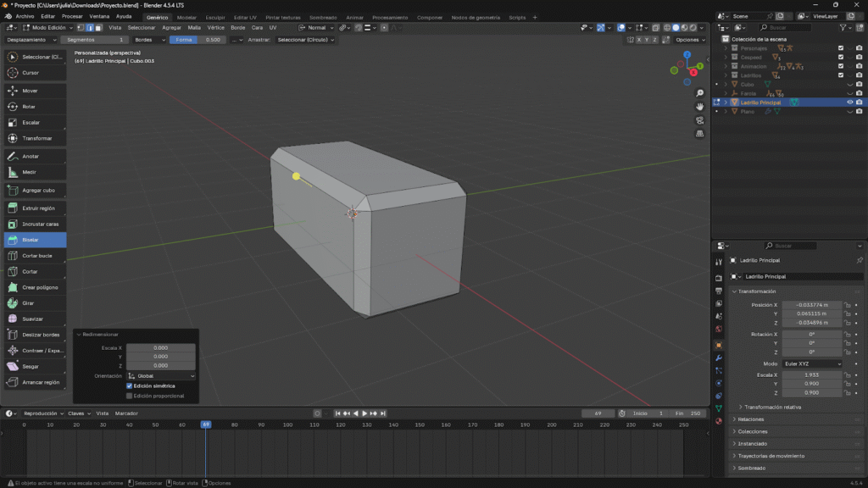
Task: Toggle the Personajes collection checkbox
Action: click(840, 48)
